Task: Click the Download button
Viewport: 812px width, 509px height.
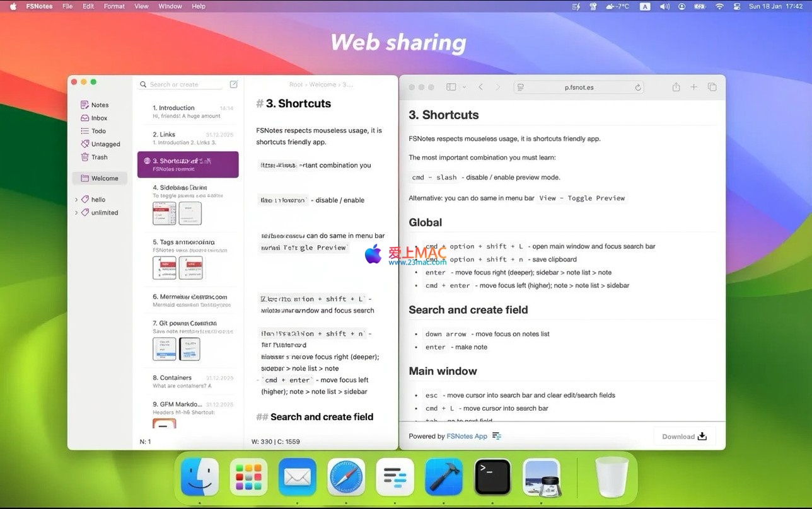Action: [684, 437]
